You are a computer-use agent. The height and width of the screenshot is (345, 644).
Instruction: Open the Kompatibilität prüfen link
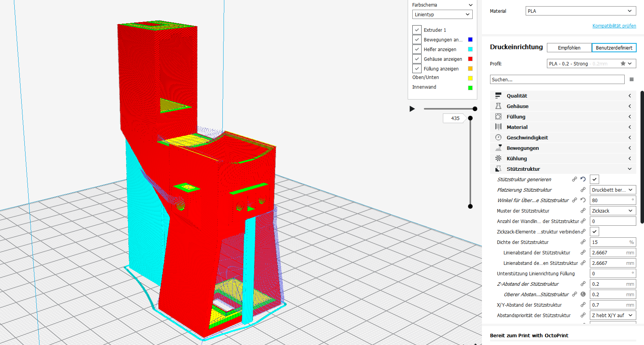coord(614,26)
